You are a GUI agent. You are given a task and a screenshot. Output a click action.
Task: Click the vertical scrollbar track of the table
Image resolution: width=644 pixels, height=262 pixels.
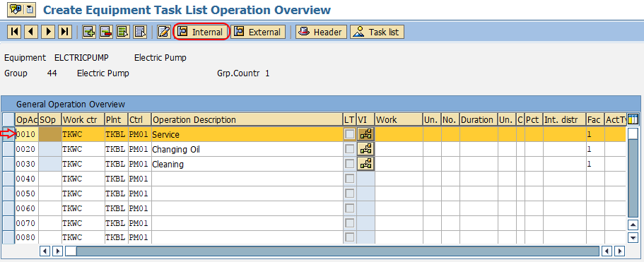[633, 179]
